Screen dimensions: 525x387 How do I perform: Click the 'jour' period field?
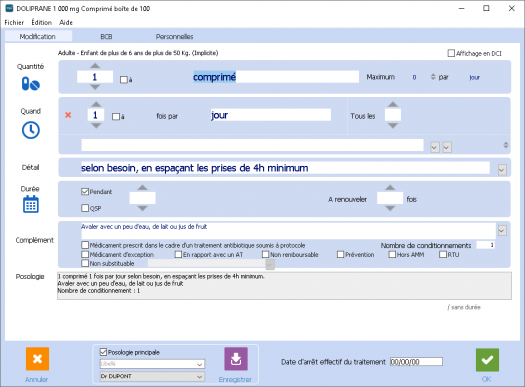pyautogui.click(x=271, y=115)
